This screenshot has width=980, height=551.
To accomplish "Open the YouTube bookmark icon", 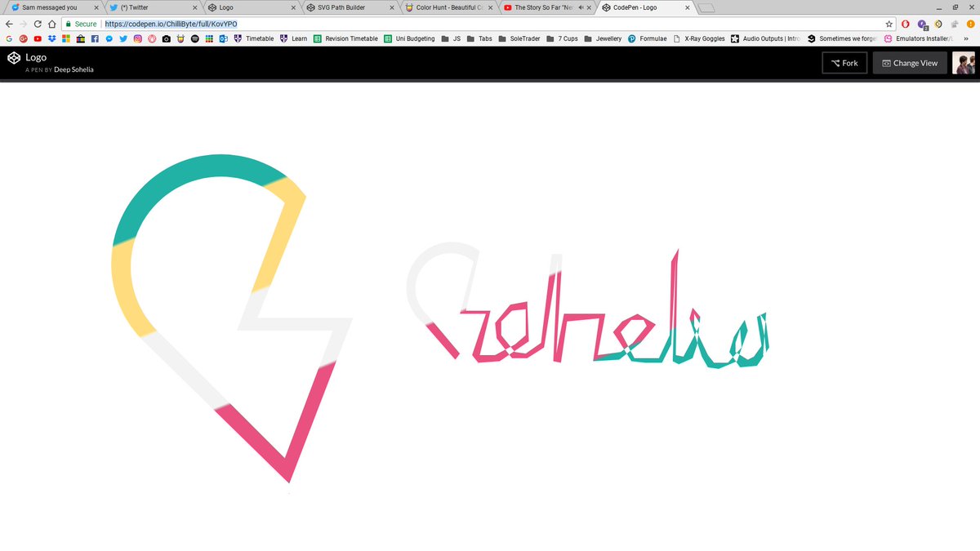I will (x=38, y=38).
